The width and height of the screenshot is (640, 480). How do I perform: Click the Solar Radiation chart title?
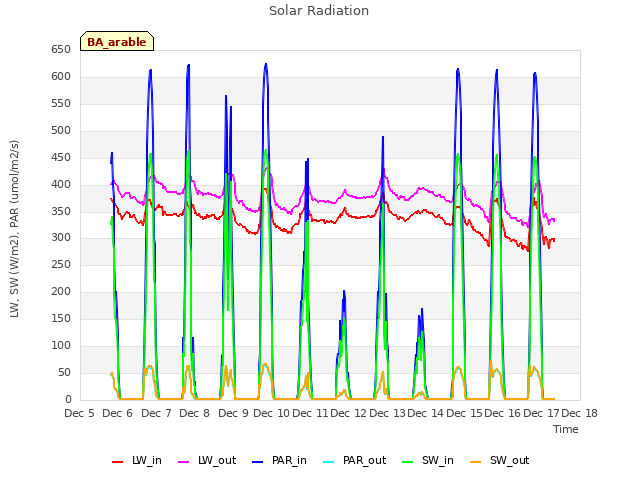tap(319, 11)
